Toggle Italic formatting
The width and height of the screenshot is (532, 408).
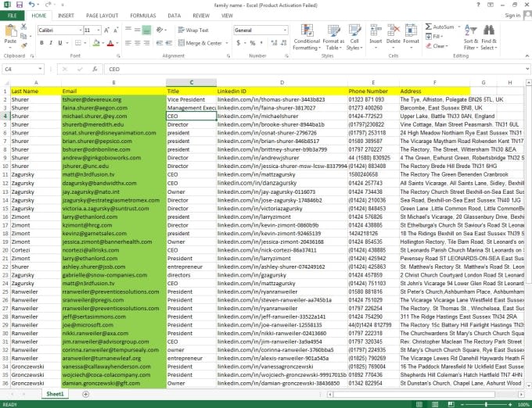point(51,43)
